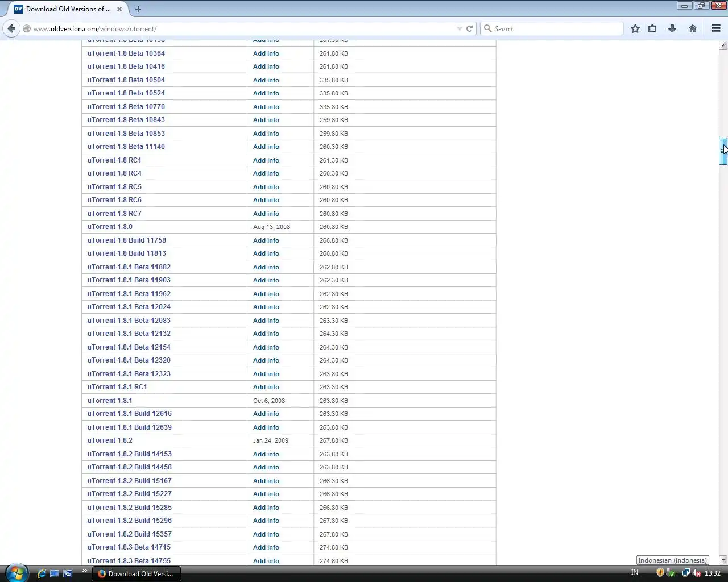
Task: Click the Reload page icon
Action: coord(470,28)
